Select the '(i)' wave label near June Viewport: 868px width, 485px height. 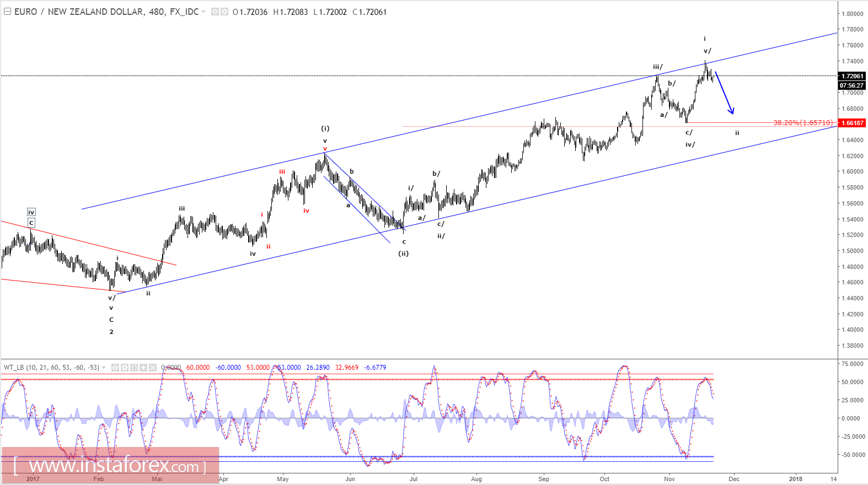pos(325,128)
